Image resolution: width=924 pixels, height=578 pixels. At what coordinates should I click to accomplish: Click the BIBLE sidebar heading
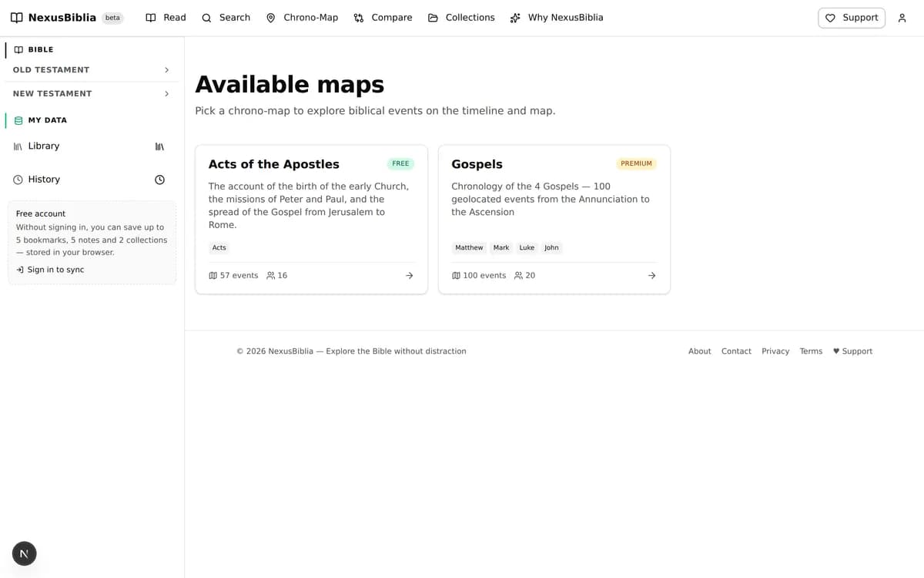pos(41,49)
